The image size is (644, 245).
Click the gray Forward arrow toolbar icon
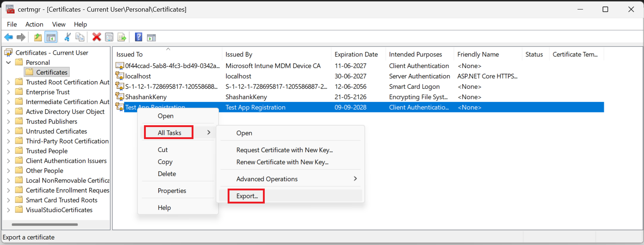click(21, 37)
